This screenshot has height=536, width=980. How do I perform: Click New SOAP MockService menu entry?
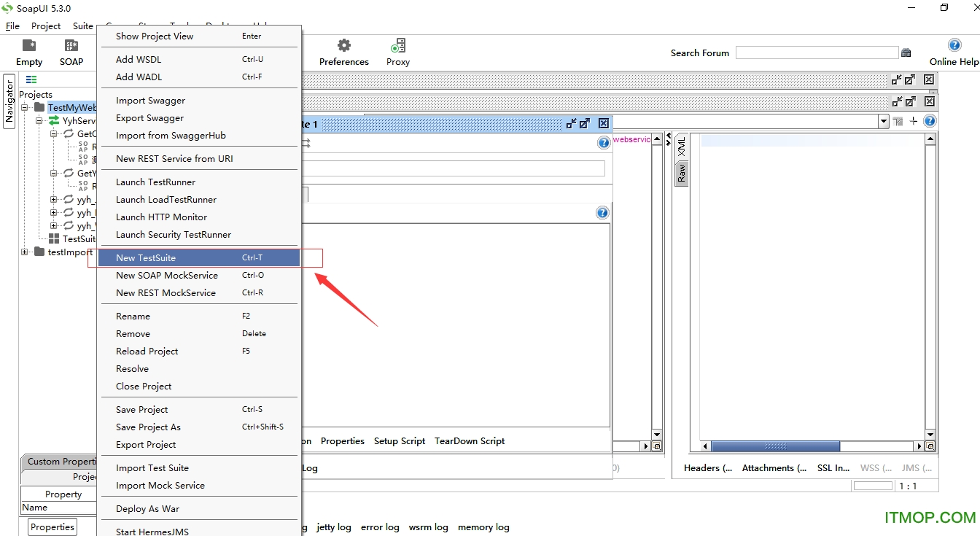coord(198,275)
